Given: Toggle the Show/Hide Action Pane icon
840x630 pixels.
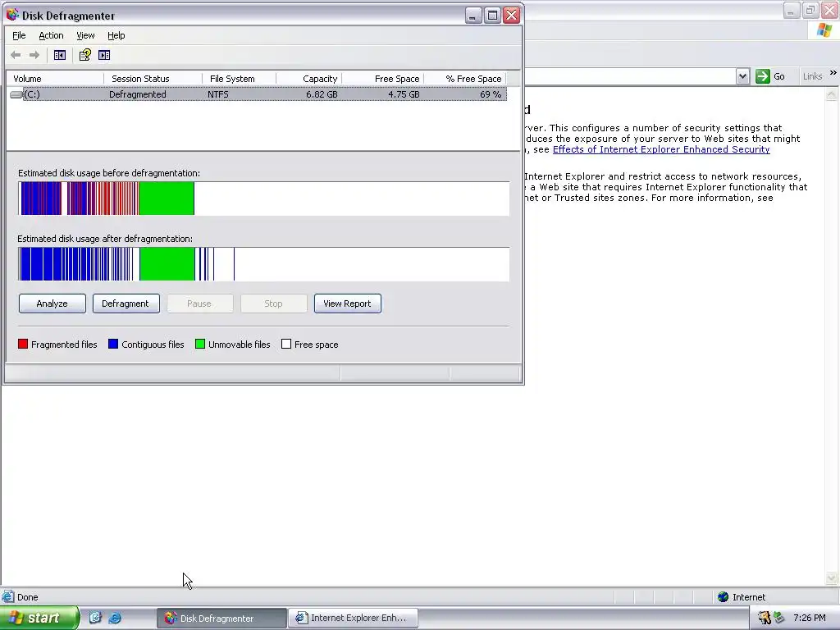Looking at the screenshot, I should 104,55.
